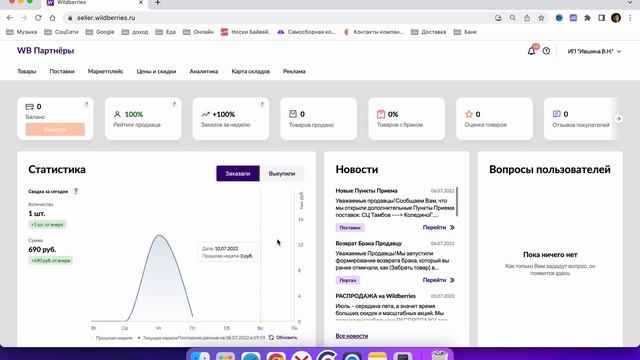Advance the stats cards with the right arrow
The image size is (640, 360).
(x=619, y=118)
